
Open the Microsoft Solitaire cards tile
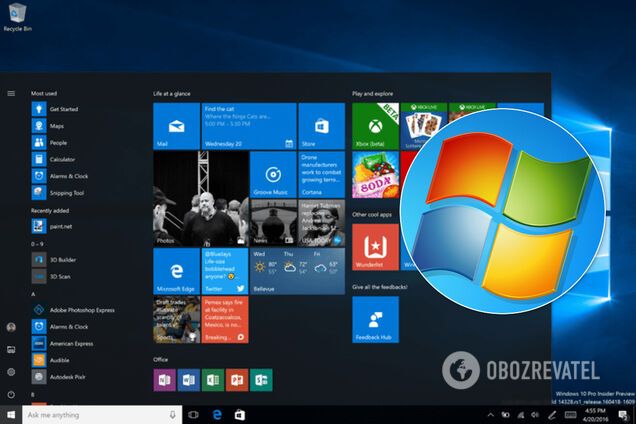tap(420, 126)
